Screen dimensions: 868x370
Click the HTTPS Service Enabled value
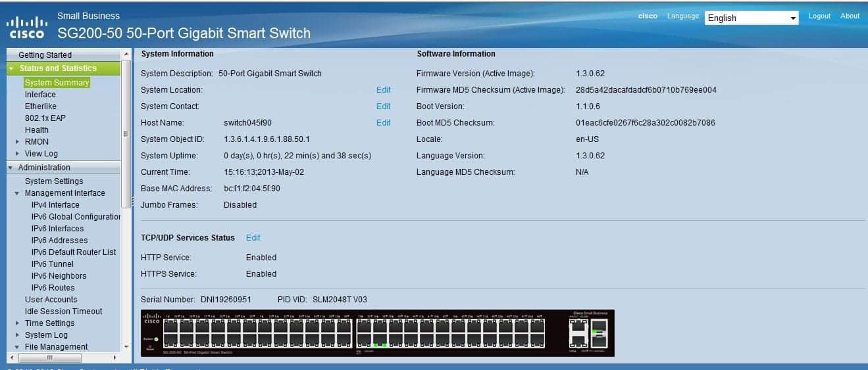click(x=261, y=274)
